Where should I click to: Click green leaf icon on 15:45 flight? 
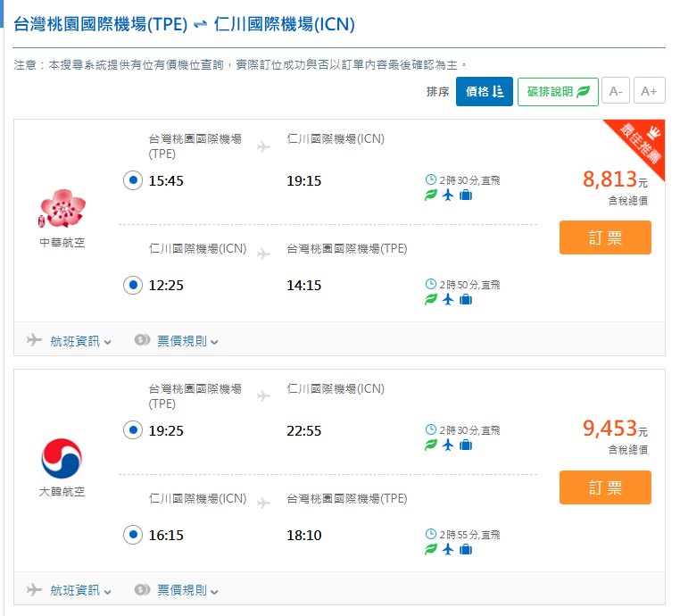coord(431,196)
